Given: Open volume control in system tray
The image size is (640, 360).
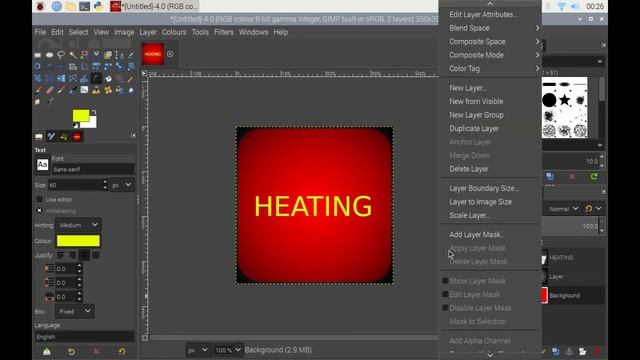Looking at the screenshot, I should coord(575,6).
